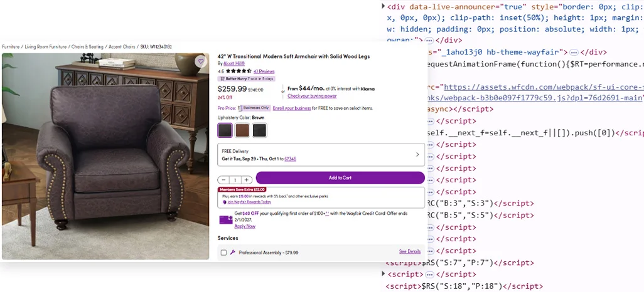Click Join Wayfair Rewards Today link
The image size is (644, 292).
click(249, 202)
